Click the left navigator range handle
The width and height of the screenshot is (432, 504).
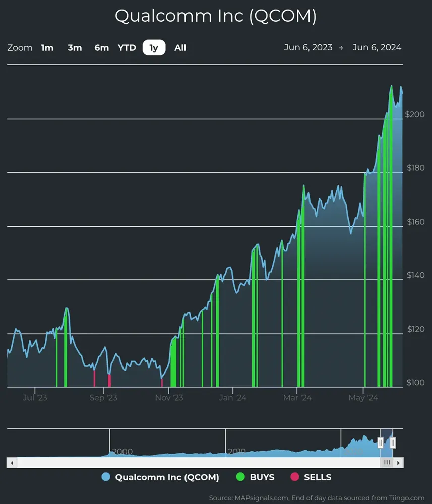381,443
